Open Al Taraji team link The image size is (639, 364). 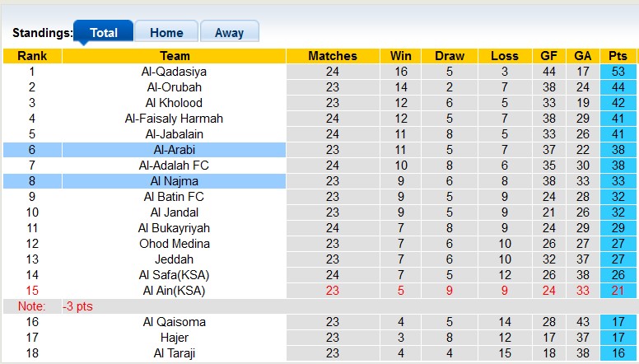click(174, 353)
